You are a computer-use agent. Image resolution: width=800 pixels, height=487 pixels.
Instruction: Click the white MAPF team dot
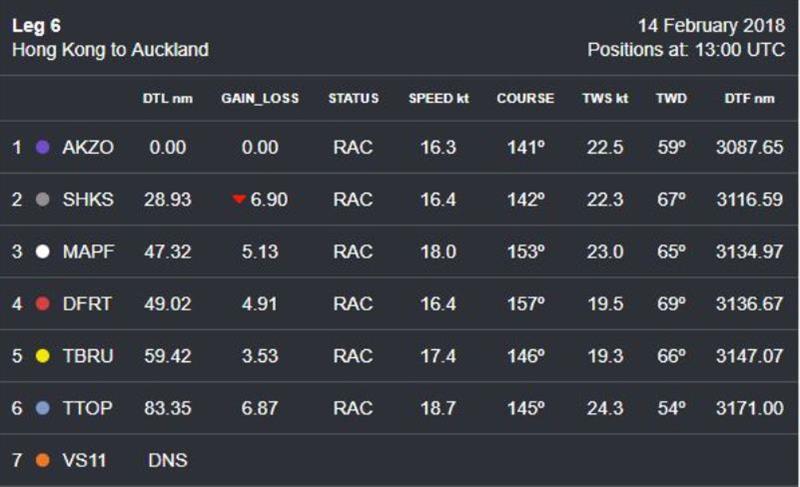[x=43, y=251]
